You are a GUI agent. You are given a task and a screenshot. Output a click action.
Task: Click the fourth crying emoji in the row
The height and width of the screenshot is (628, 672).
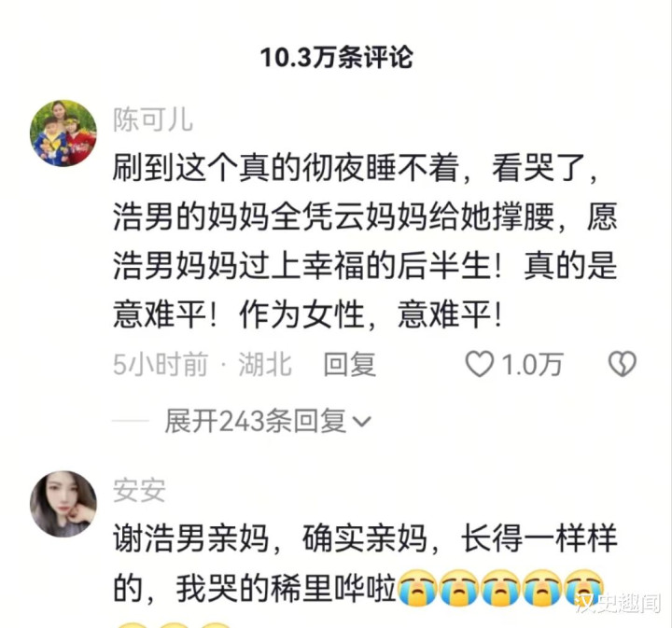tap(542, 588)
